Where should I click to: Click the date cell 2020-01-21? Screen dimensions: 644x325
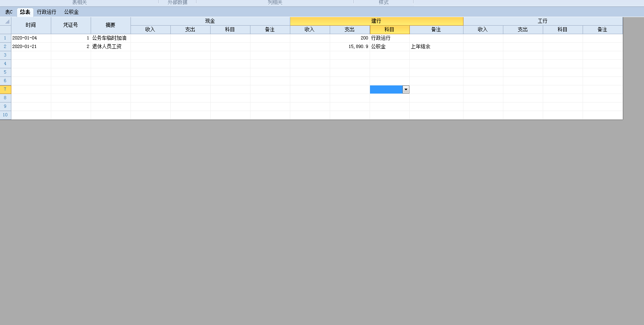click(x=31, y=47)
